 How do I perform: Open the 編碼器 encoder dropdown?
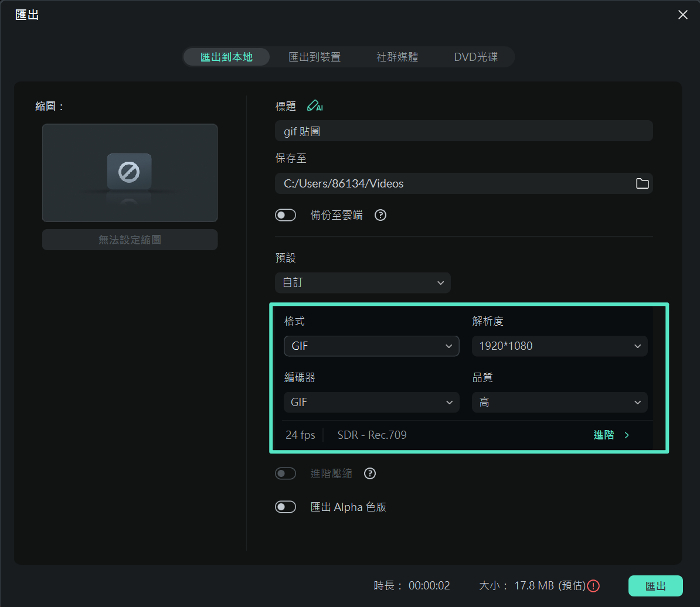pyautogui.click(x=371, y=403)
